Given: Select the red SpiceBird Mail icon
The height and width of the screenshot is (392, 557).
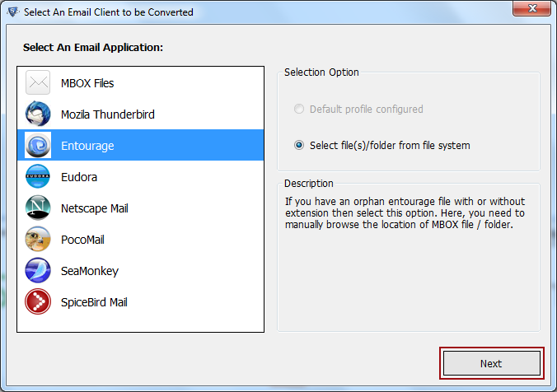Looking at the screenshot, I should click(38, 301).
